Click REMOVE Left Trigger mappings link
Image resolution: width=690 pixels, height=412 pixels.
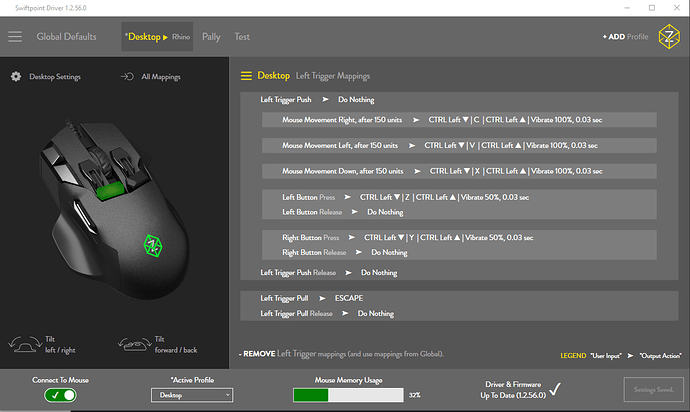point(341,354)
